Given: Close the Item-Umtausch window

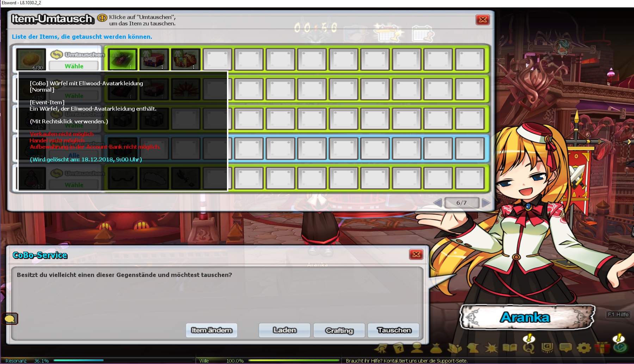Looking at the screenshot, I should [x=482, y=20].
